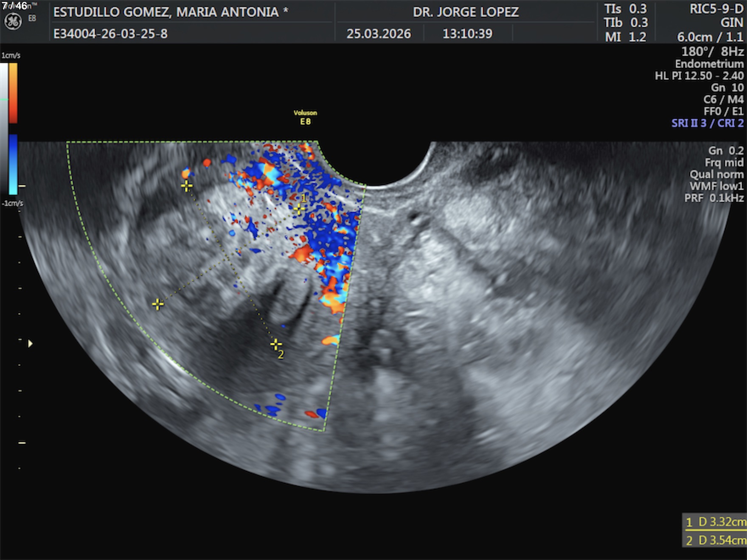747x560 pixels.
Task: Click the Endometrium preset label
Action: 709,64
